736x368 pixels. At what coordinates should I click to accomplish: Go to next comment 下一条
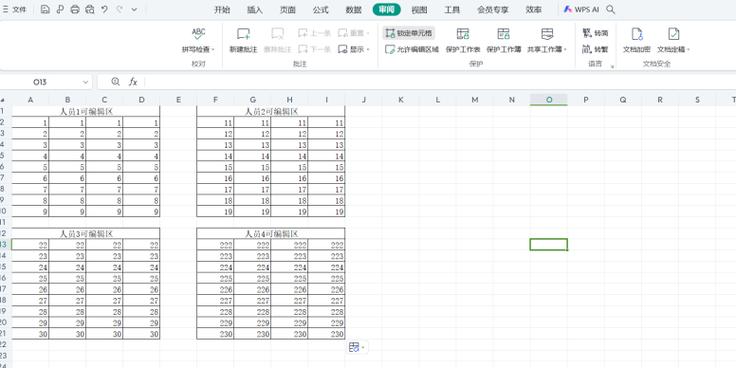(x=314, y=49)
